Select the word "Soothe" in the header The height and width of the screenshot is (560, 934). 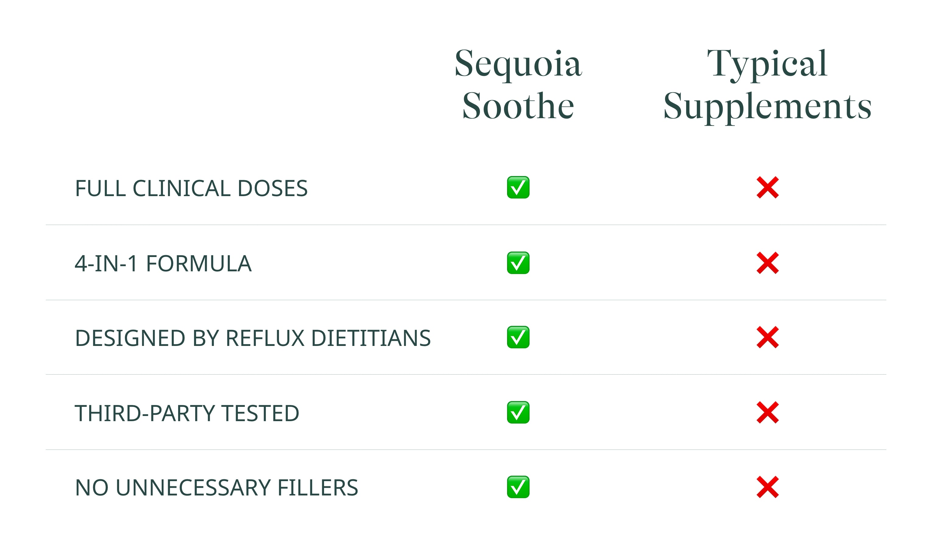tap(518, 106)
